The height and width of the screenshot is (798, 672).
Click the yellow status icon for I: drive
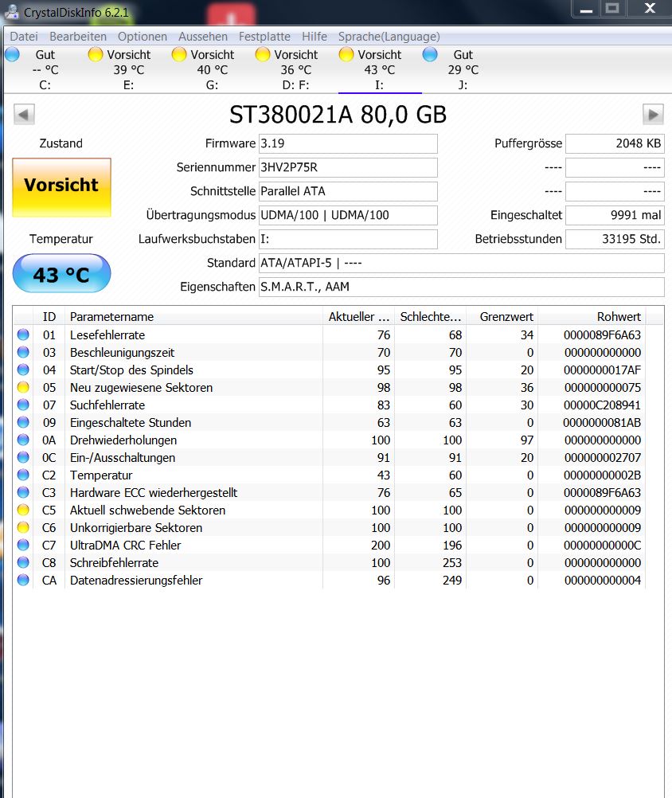coord(346,54)
